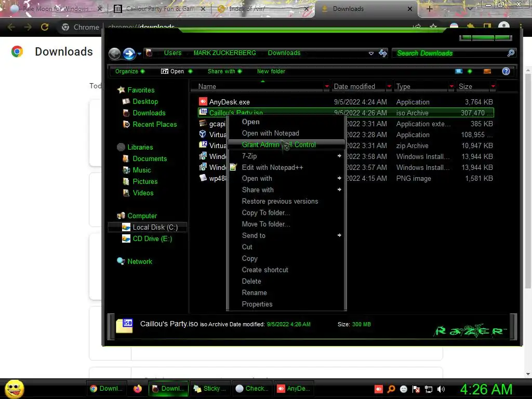Choose Grant Admin Full Control
Viewport: 532px width, 399px height.
(286, 144)
